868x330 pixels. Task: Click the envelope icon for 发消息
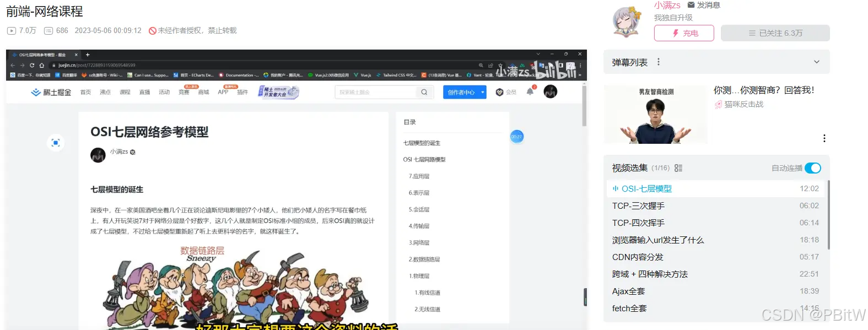(x=691, y=5)
